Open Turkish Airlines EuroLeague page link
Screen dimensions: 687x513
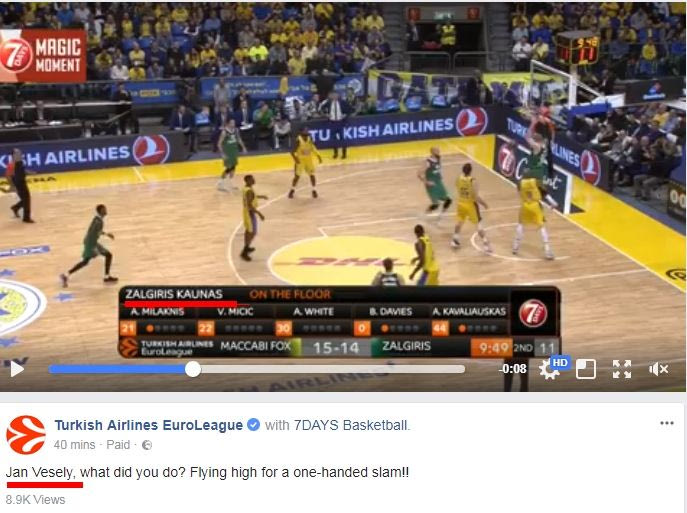click(149, 425)
